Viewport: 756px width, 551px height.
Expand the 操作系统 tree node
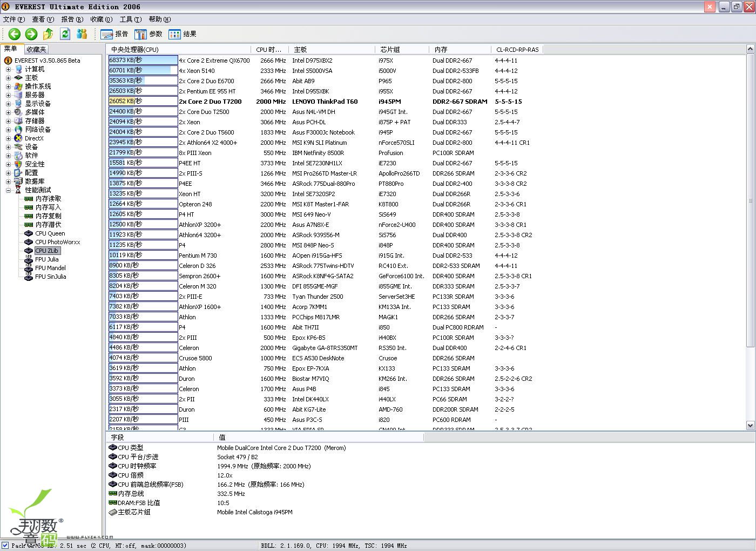tap(8, 86)
